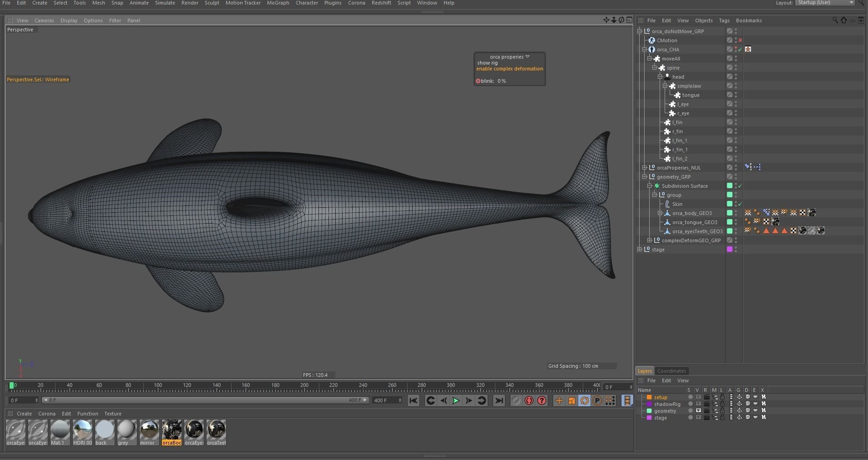Image resolution: width=868 pixels, height=460 pixels.
Task: Click Object Manager search magnifier icon
Action: tap(835, 20)
